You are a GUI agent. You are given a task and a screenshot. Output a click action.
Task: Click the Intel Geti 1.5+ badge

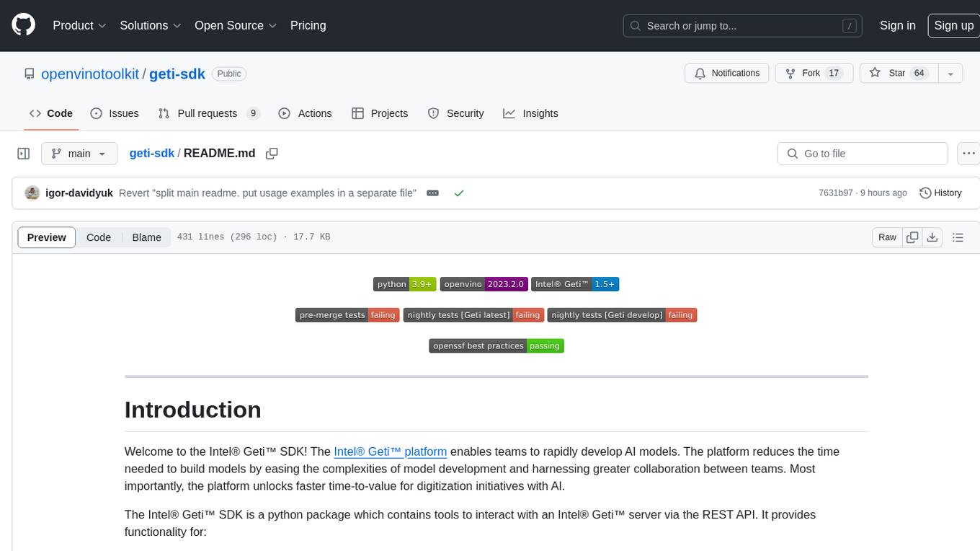tap(575, 284)
